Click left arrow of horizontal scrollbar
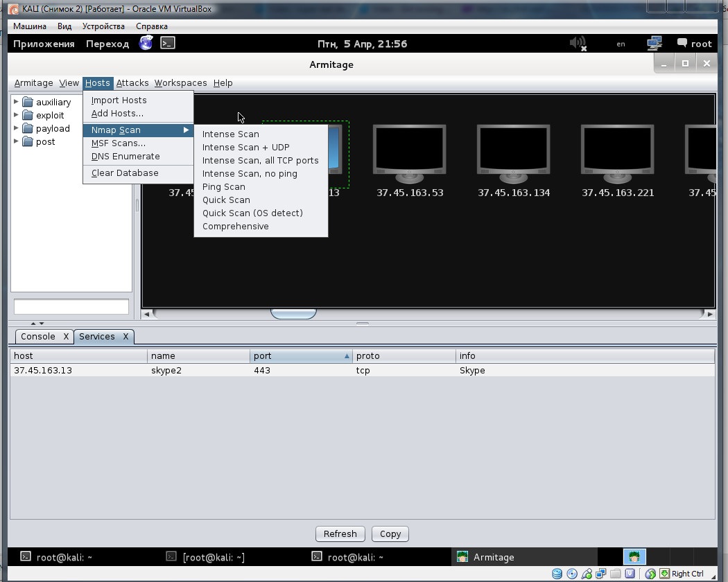The image size is (728, 582). pyautogui.click(x=147, y=314)
